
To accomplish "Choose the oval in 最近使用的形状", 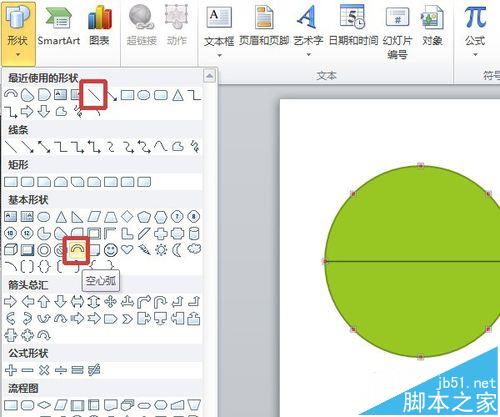I will point(144,95).
